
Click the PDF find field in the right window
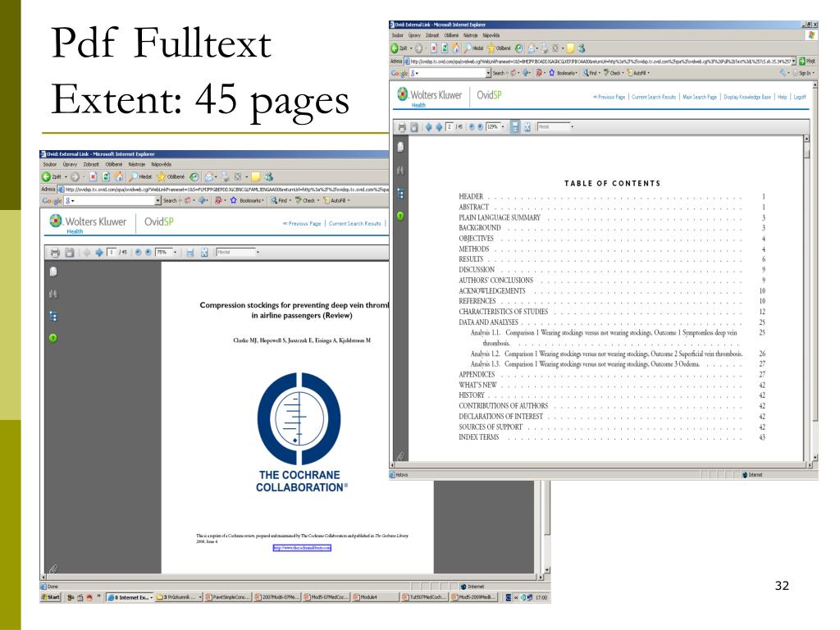tap(553, 127)
